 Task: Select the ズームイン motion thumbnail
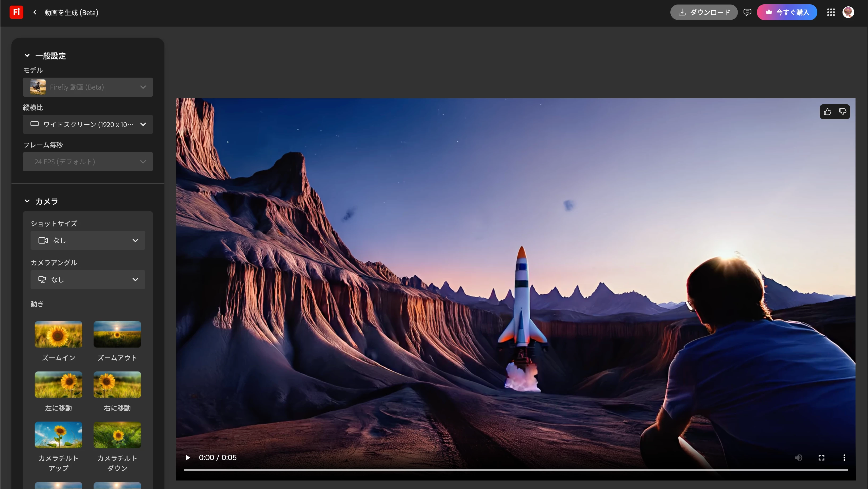pyautogui.click(x=58, y=335)
